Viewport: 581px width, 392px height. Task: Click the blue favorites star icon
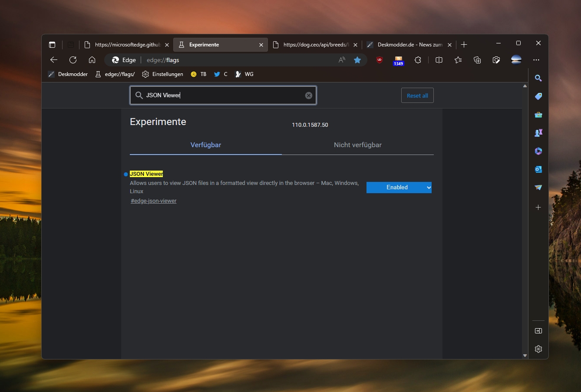coord(357,60)
